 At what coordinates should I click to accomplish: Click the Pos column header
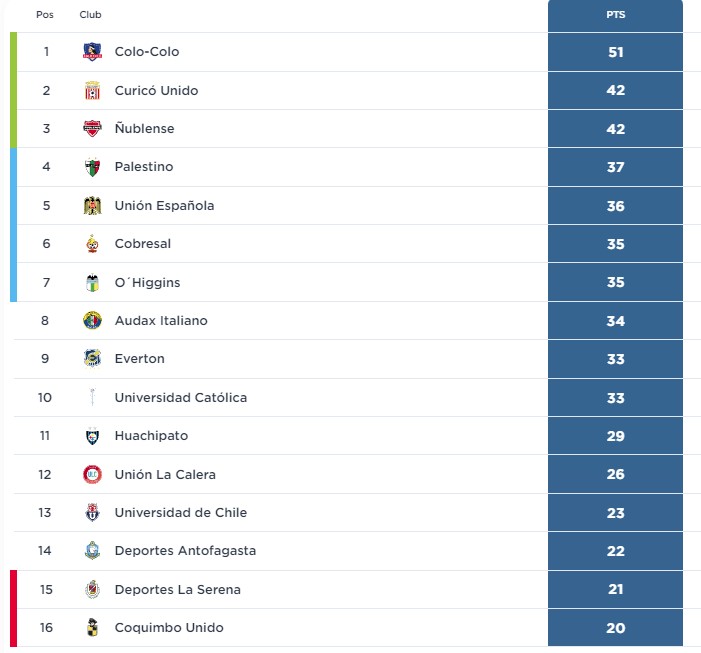45,15
